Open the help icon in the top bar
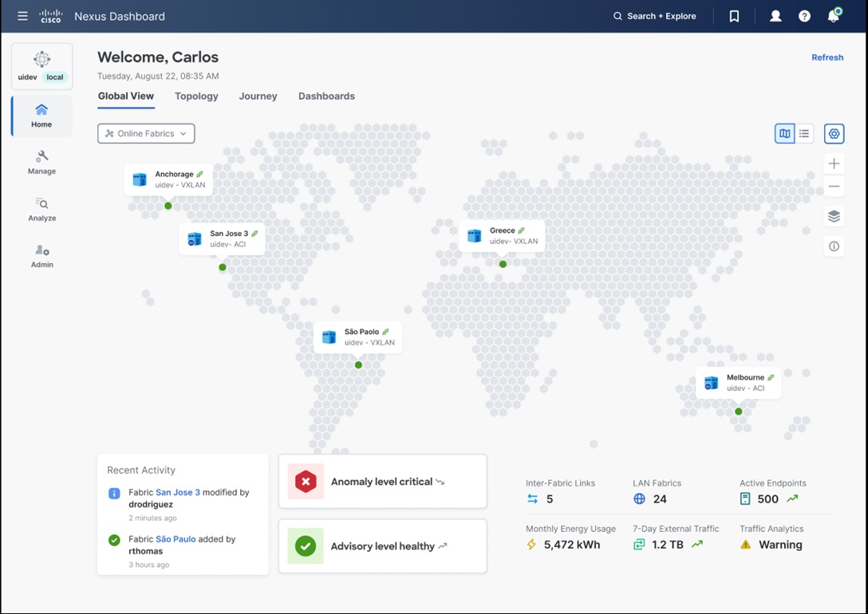The height and width of the screenshot is (614, 868). 804,15
